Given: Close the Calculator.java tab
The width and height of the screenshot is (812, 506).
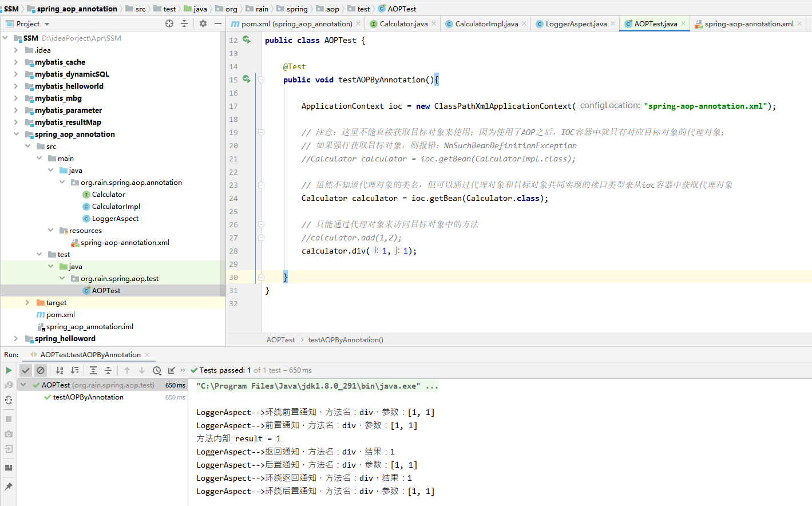Looking at the screenshot, I should tap(434, 23).
